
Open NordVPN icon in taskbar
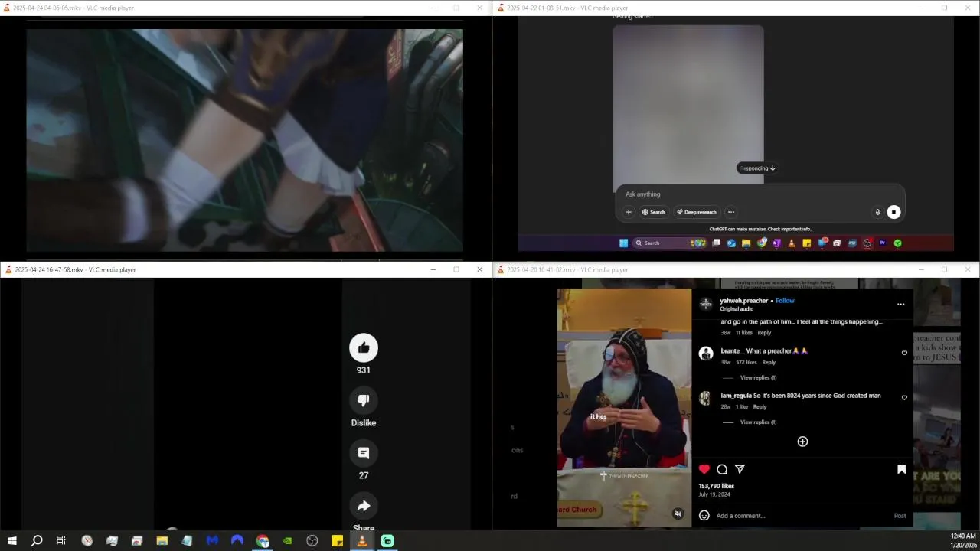[237, 541]
